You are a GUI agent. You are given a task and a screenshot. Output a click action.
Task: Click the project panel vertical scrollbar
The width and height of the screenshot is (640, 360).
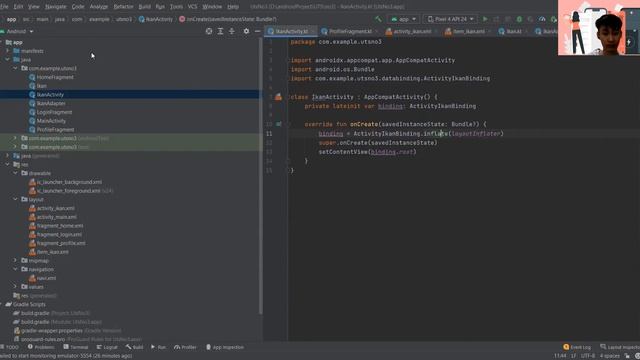(x=260, y=176)
